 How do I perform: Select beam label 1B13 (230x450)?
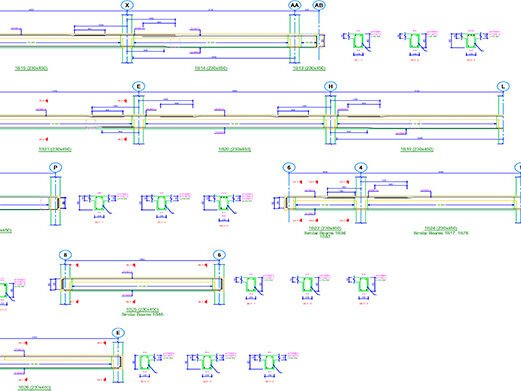click(309, 68)
